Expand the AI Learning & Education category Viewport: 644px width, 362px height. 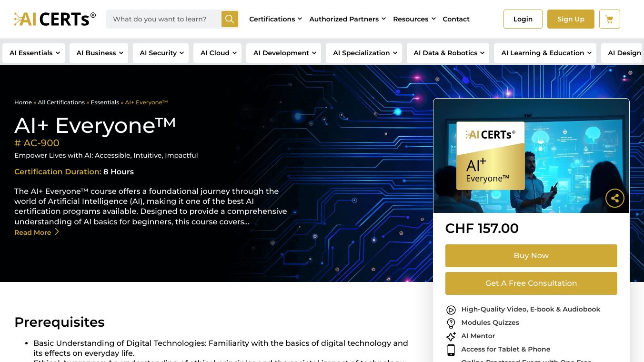pos(546,53)
